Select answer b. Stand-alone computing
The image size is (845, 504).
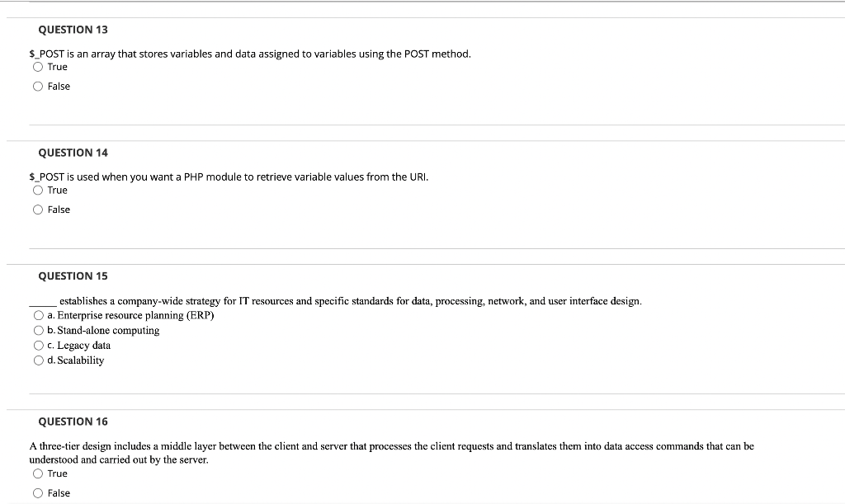[x=37, y=330]
